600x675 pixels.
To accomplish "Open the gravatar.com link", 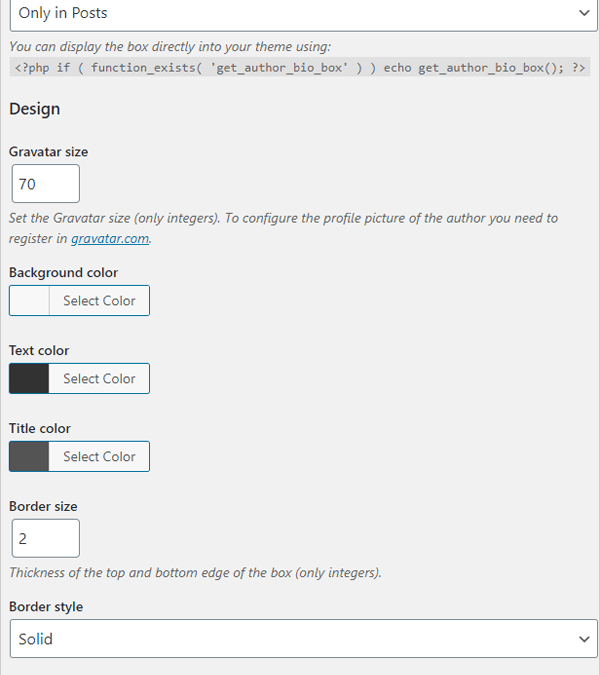I will point(110,238).
